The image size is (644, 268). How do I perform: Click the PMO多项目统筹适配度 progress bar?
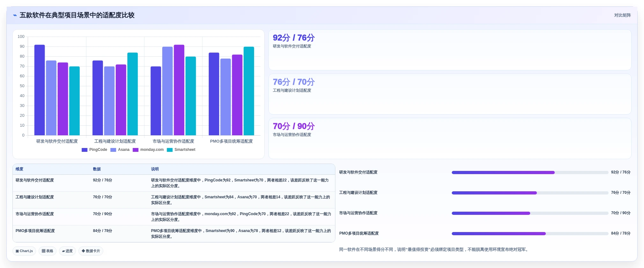(530, 234)
